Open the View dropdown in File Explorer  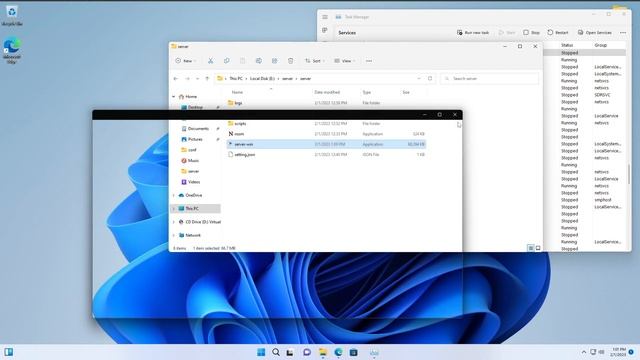tap(345, 61)
